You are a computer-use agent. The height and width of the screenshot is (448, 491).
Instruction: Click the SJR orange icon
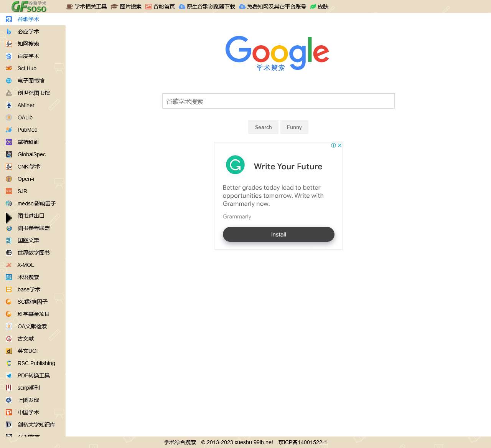point(9,191)
